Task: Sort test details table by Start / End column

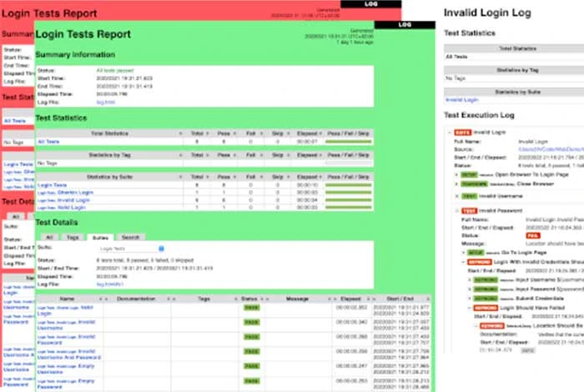Action: 400,299
